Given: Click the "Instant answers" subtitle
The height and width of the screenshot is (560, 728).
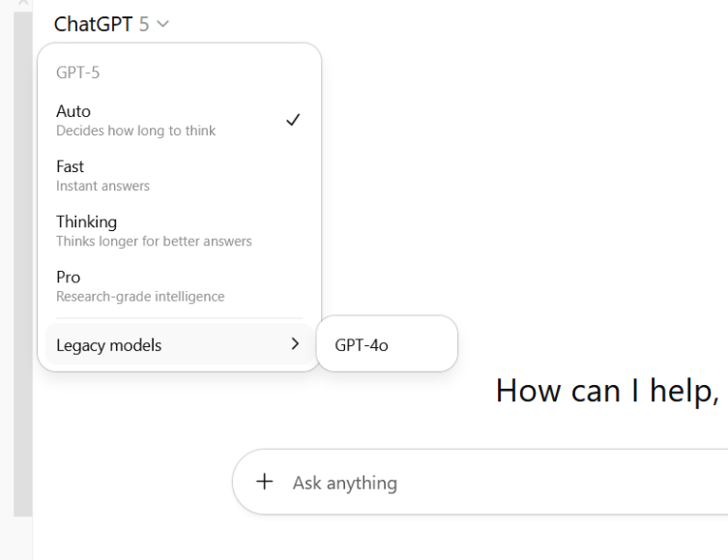Looking at the screenshot, I should click(102, 186).
